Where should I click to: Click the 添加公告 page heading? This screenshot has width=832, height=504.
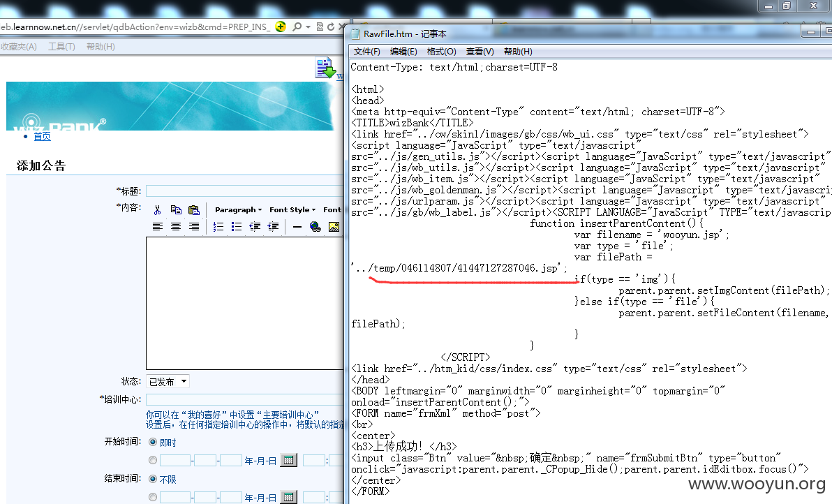pyautogui.click(x=41, y=165)
